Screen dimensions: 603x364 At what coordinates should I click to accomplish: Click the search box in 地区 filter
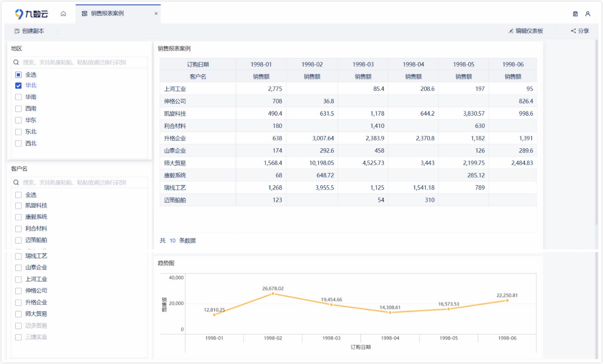pos(80,62)
